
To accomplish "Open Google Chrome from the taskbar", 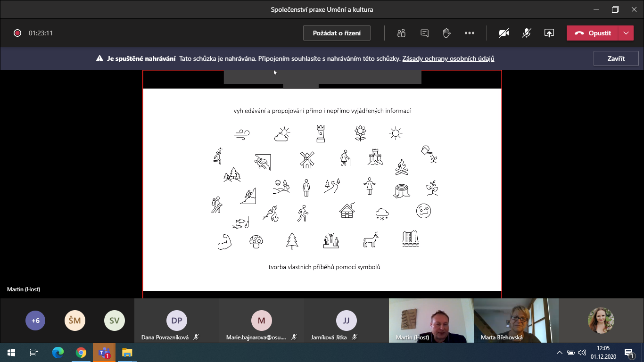I will (81, 352).
